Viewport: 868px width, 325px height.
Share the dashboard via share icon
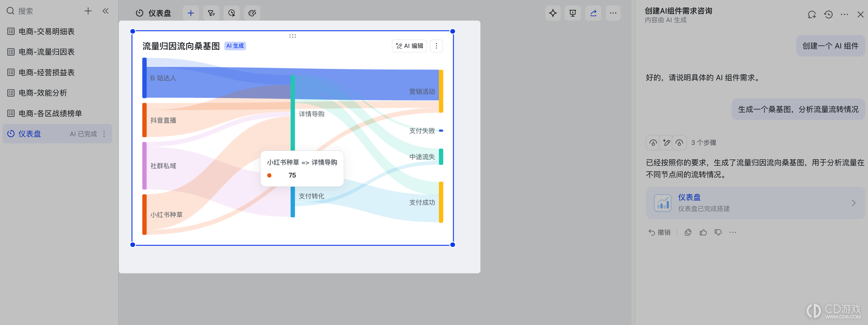point(593,13)
